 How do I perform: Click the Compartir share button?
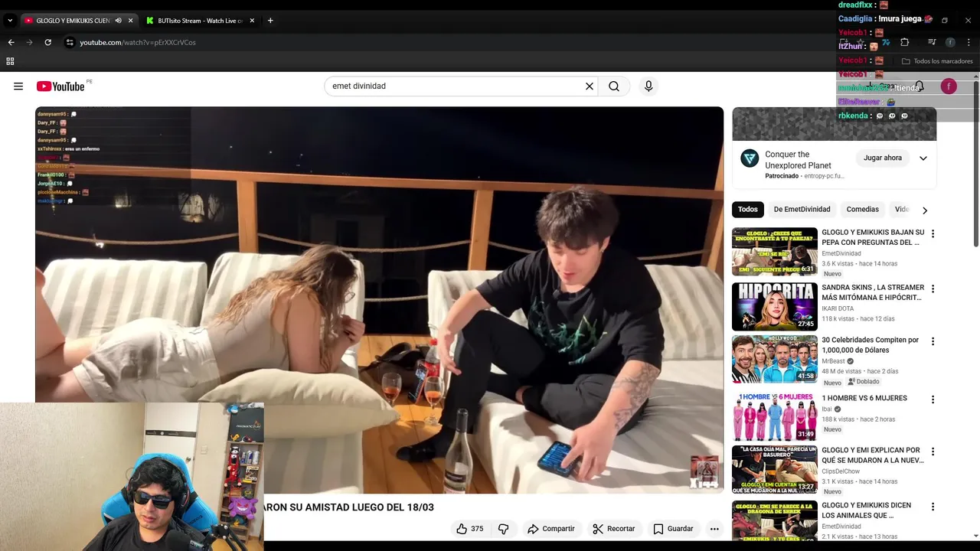(551, 529)
